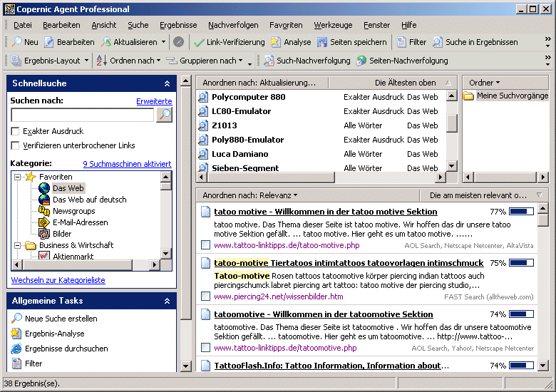Open the Filter toolbar button
Viewport: 556px width, 392px height.
[411, 42]
